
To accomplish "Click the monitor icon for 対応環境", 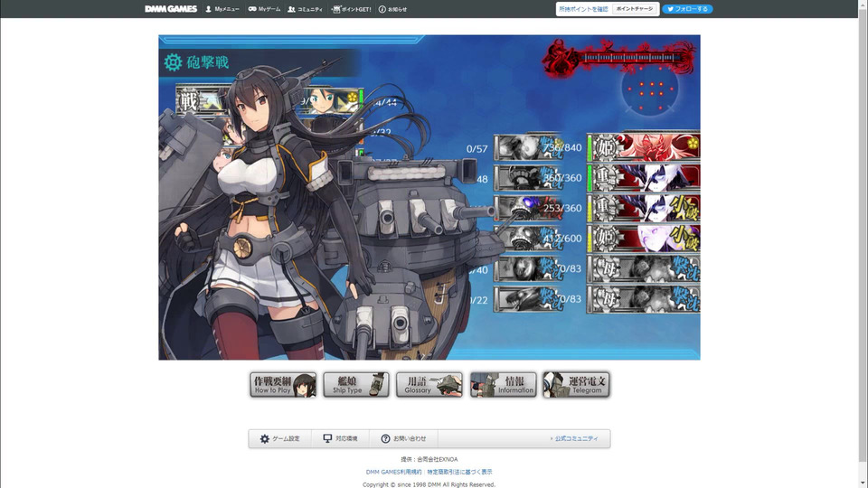I will coord(327,438).
